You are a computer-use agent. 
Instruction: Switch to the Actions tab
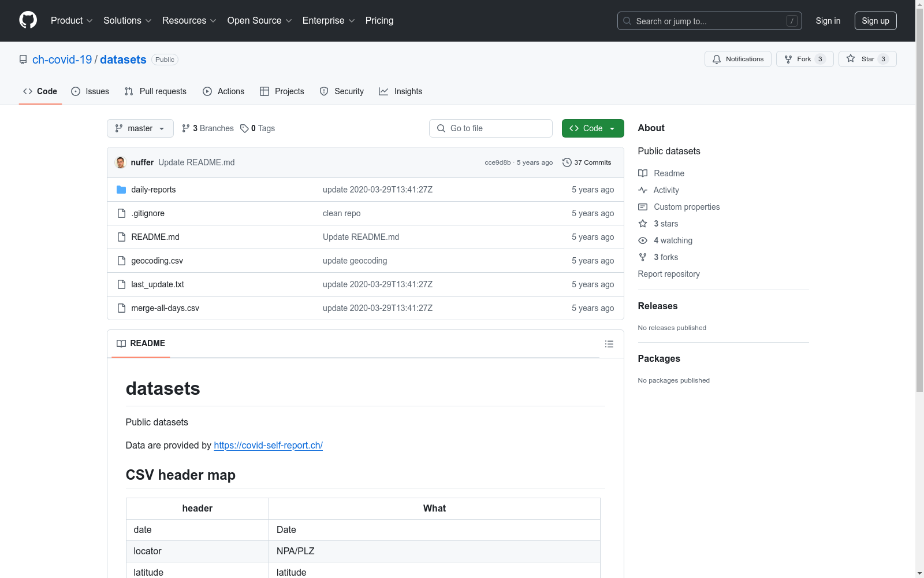click(223, 91)
